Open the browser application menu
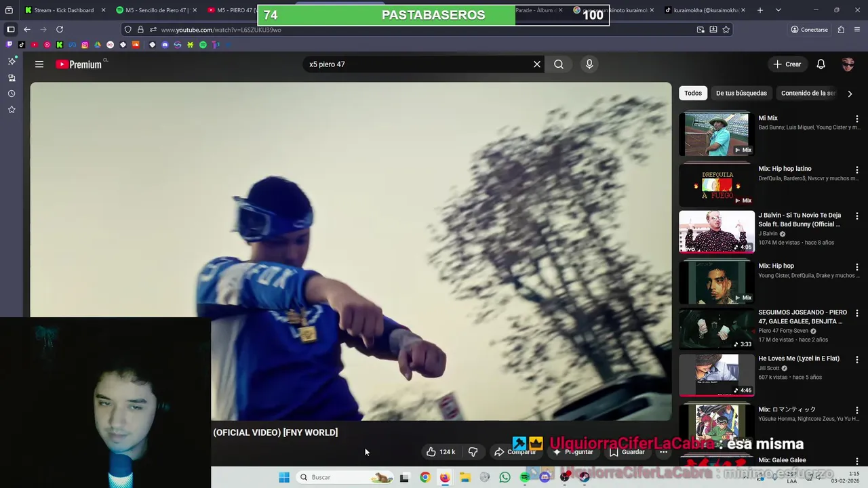This screenshot has width=868, height=488. [x=857, y=29]
